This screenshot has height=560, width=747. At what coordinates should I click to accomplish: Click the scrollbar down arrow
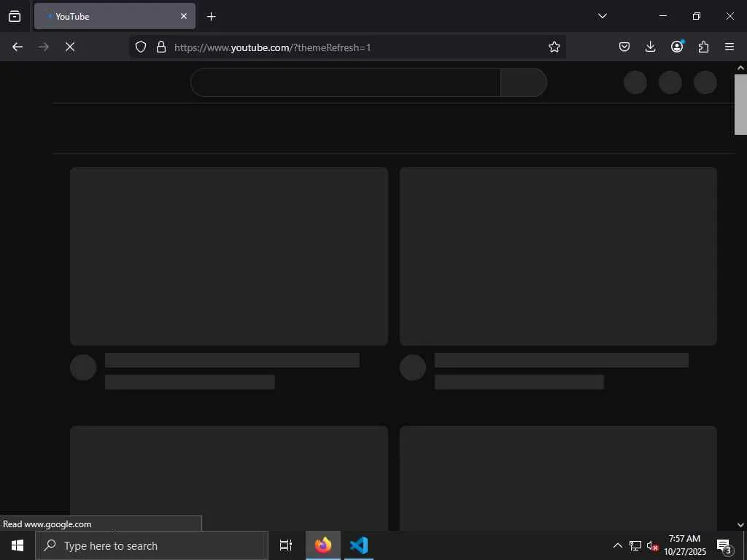pyautogui.click(x=740, y=525)
